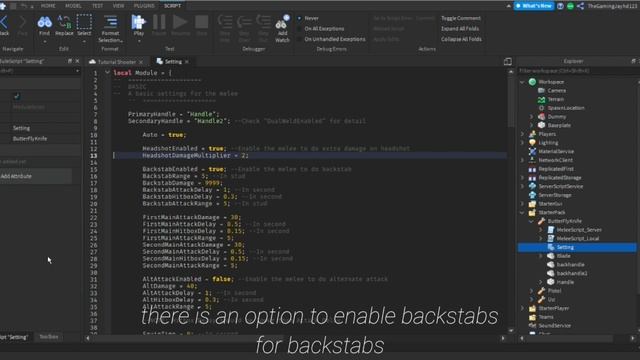Expand the Dummy model node
Image resolution: width=640 pixels, height=360 pixels.
[x=531, y=117]
